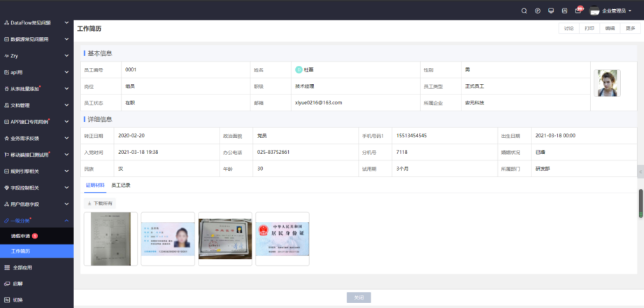644x308 pixels.
Task: Click the image-frame icon in top bar
Action: pos(564,10)
